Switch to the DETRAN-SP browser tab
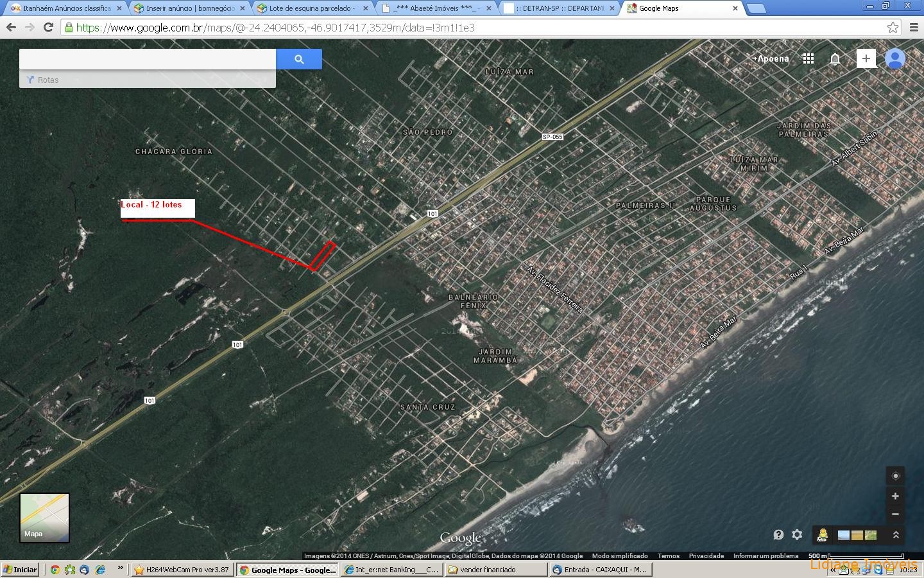The image size is (924, 578). pos(558,8)
